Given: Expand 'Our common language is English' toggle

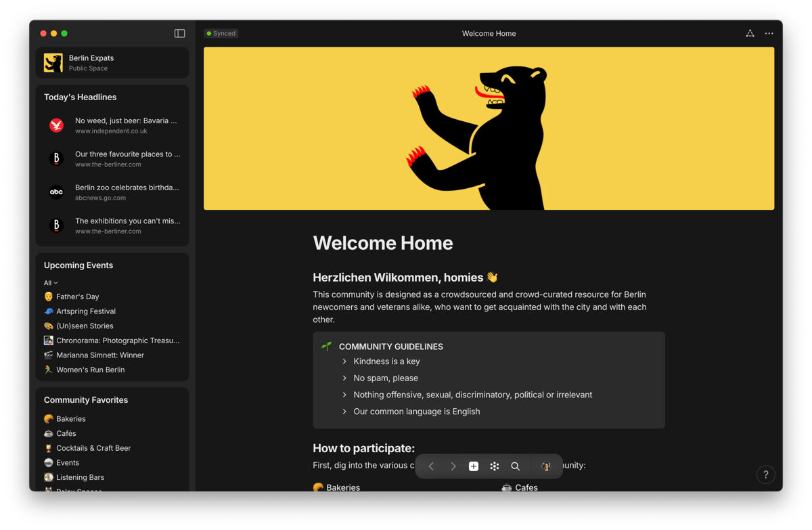Looking at the screenshot, I should pos(344,412).
